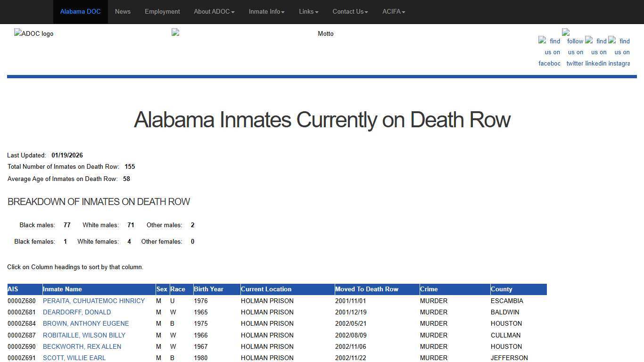
Task: Expand the Links dropdown menu
Action: point(308,12)
